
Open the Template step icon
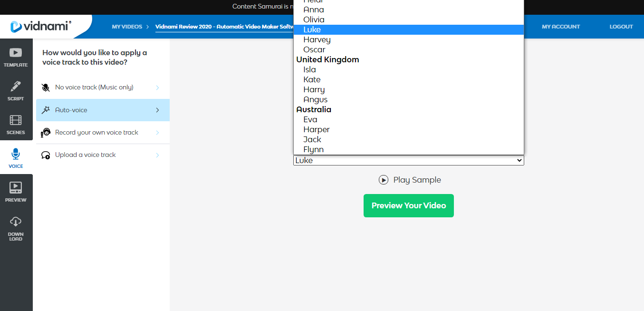click(x=16, y=53)
